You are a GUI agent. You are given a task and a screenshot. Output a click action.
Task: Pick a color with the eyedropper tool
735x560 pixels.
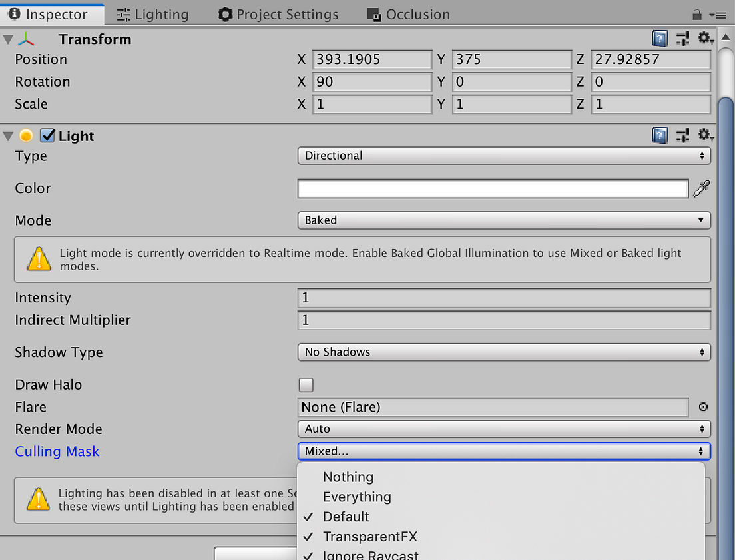click(701, 188)
